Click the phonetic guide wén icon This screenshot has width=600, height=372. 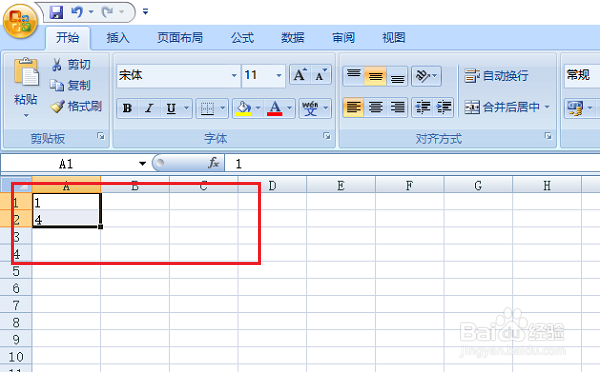click(310, 108)
